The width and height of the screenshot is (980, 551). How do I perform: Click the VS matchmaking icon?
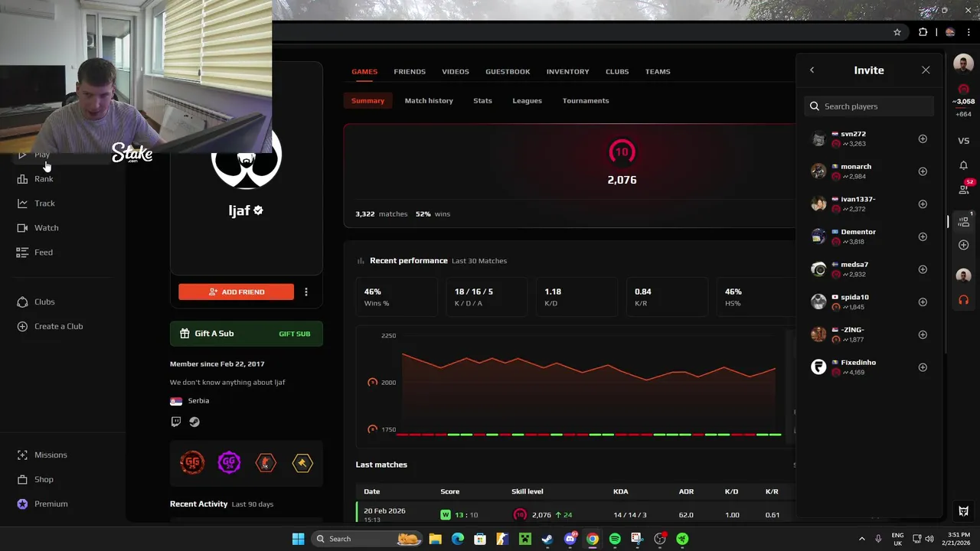pyautogui.click(x=964, y=141)
